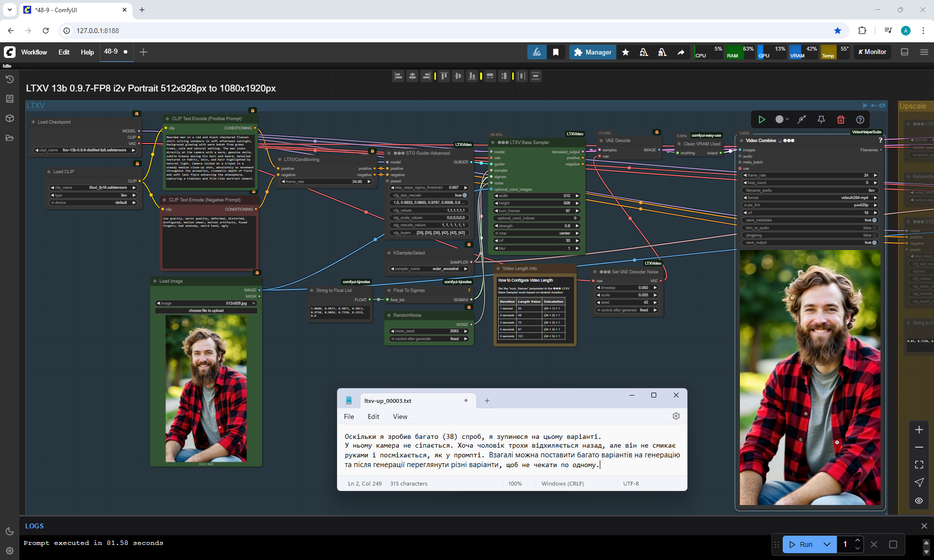Open the View menu in Notepad

[x=400, y=416]
